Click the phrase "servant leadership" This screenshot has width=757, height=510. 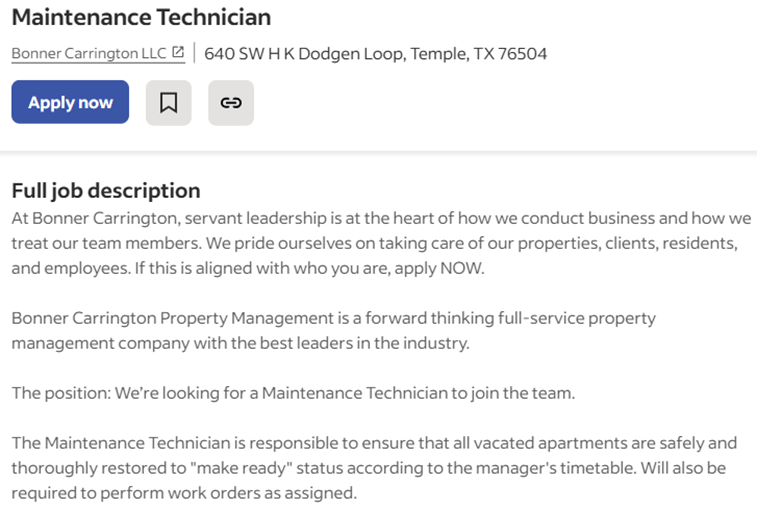click(x=255, y=218)
